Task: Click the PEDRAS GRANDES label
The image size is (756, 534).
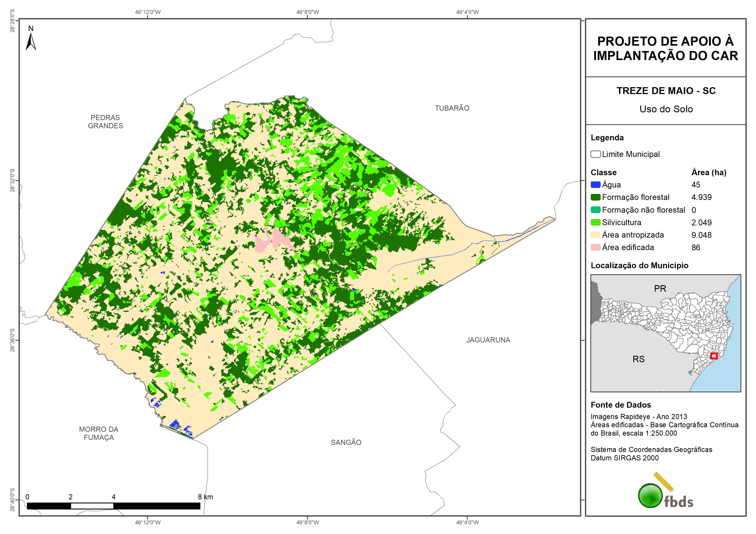Action: pos(105,121)
